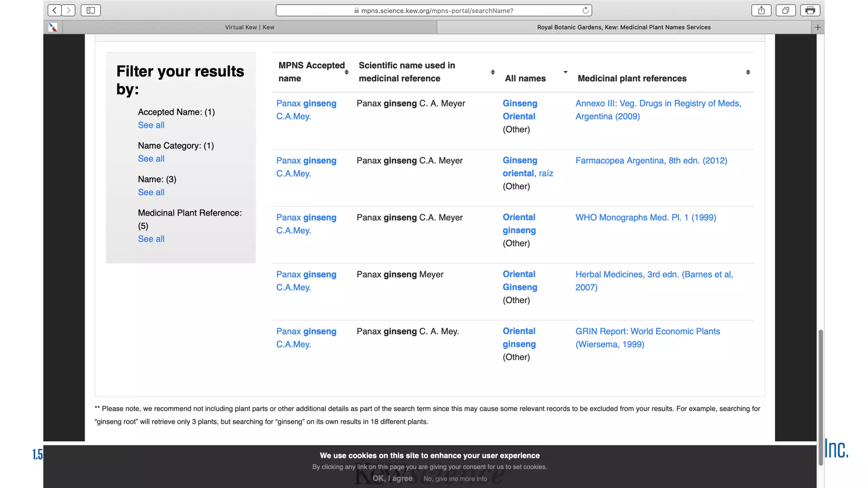The height and width of the screenshot is (488, 868).
Task: Sort the Medicinal plant references column
Action: [748, 72]
